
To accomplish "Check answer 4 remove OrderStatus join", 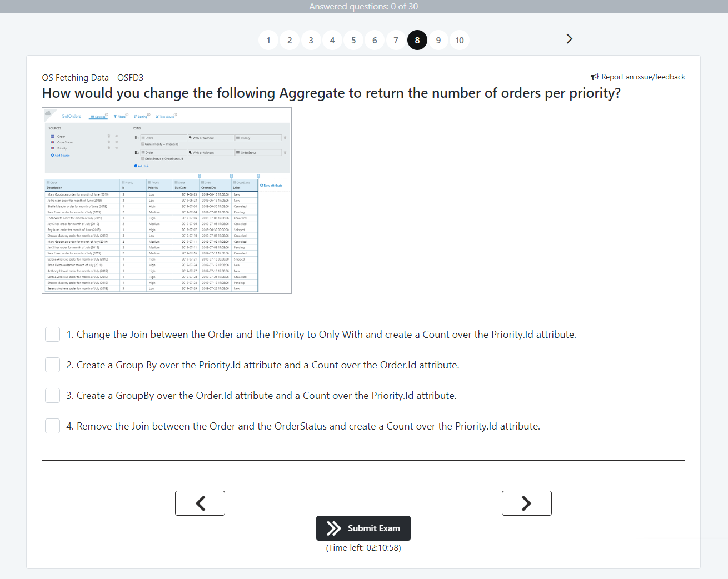I will click(x=52, y=426).
